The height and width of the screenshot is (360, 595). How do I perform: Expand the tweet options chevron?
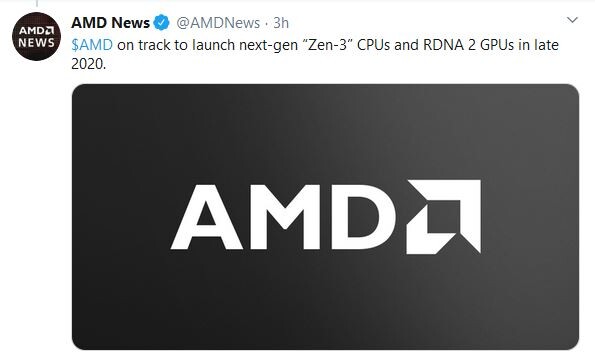[x=572, y=20]
